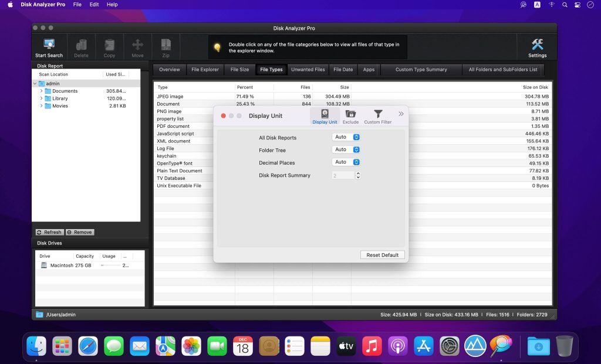
Task: Click the Display Unit disk icon
Action: (325, 114)
